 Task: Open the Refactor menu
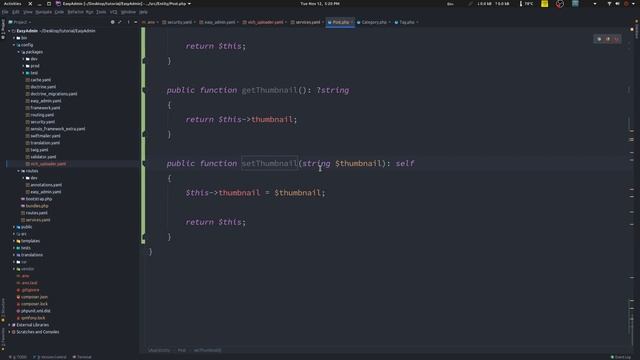click(x=76, y=12)
